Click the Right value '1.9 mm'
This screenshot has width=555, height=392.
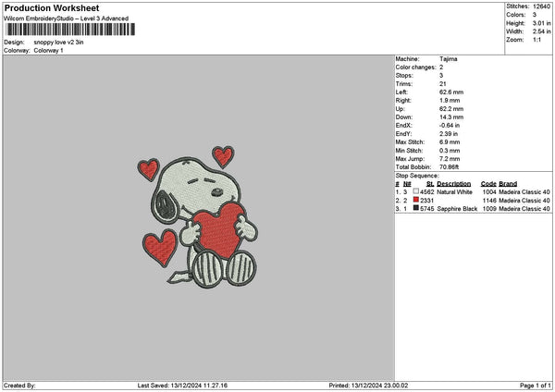(x=450, y=101)
